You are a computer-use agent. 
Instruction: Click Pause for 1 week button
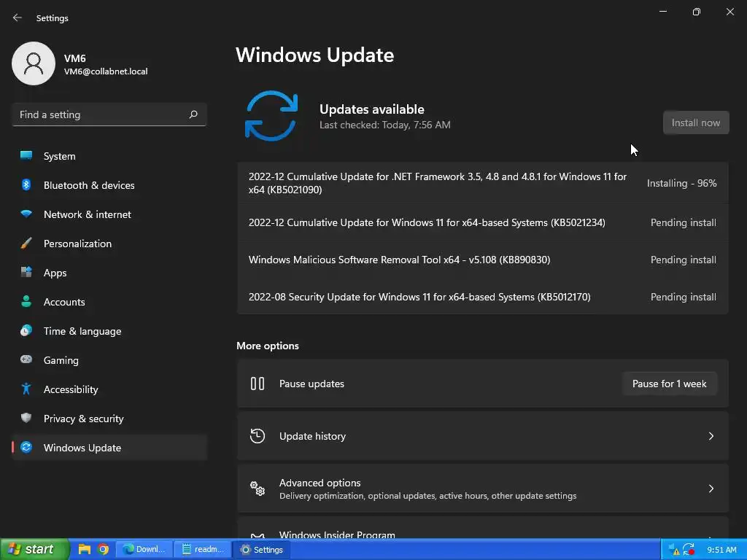[x=670, y=384]
